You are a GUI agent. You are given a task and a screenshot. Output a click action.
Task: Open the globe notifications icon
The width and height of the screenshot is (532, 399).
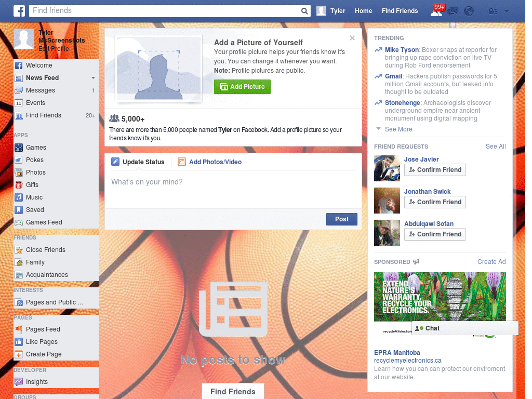pyautogui.click(x=469, y=11)
